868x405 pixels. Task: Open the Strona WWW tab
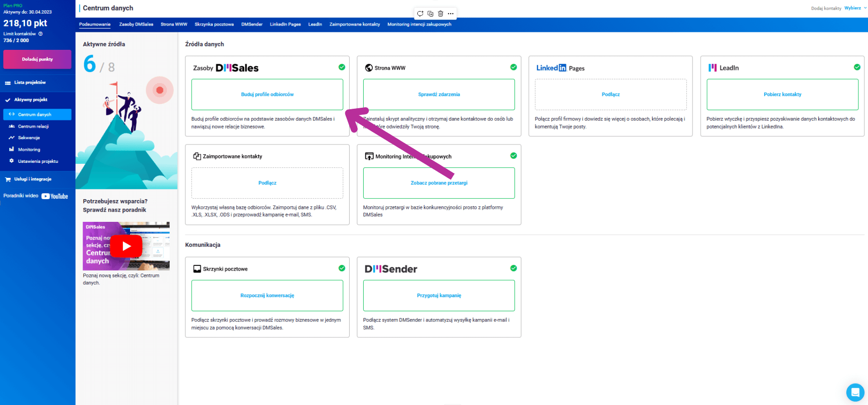point(174,24)
